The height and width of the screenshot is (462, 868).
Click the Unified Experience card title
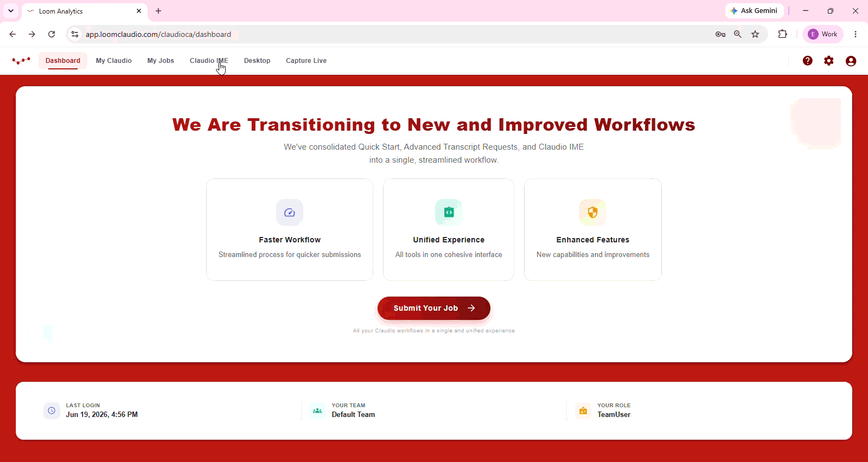point(449,240)
